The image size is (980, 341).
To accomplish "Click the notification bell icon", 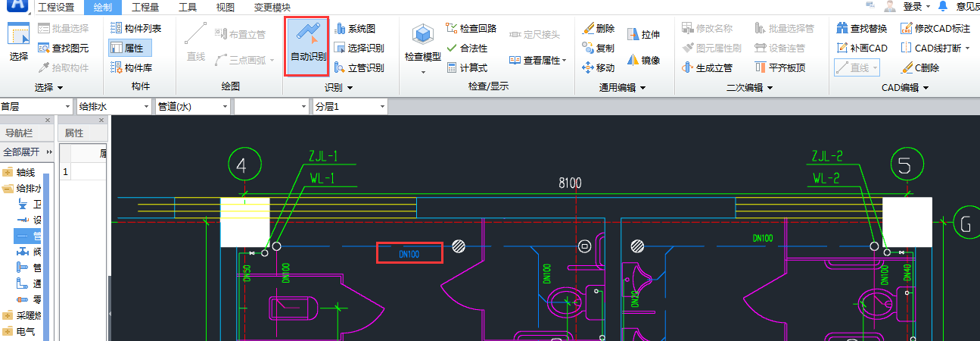I will (942, 7).
